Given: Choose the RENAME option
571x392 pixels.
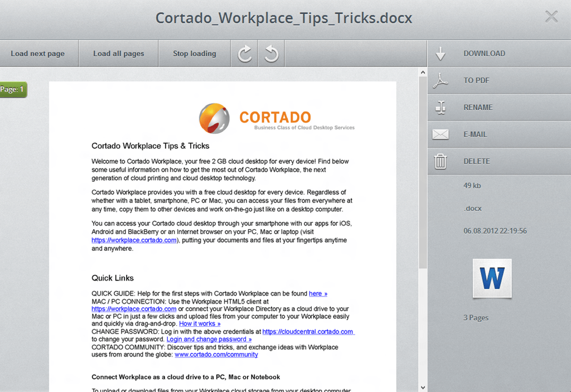Looking at the screenshot, I should (x=478, y=108).
